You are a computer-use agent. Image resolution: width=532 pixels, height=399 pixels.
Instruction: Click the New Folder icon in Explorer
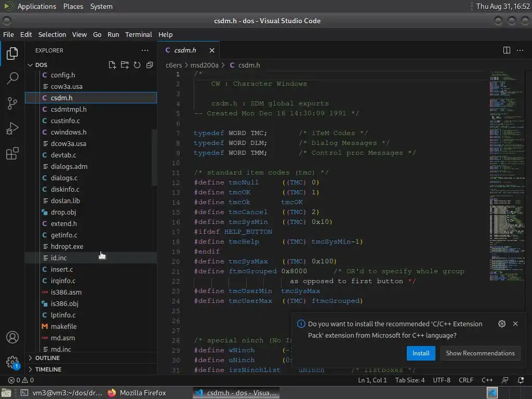125,65
